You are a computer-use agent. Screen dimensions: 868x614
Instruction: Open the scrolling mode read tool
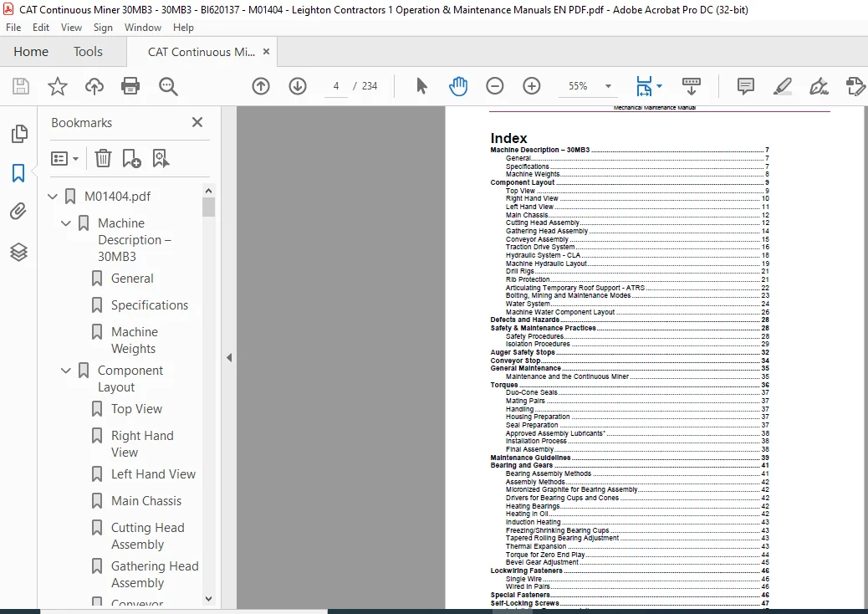691,86
